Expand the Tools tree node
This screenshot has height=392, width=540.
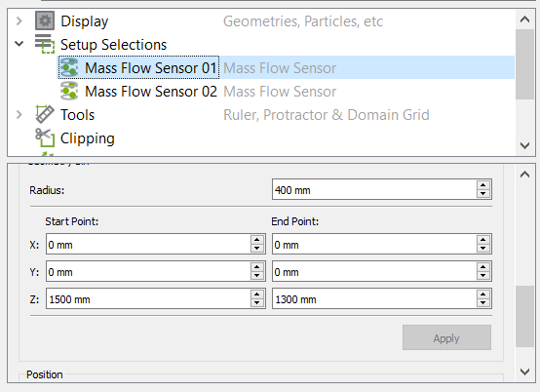(x=19, y=114)
